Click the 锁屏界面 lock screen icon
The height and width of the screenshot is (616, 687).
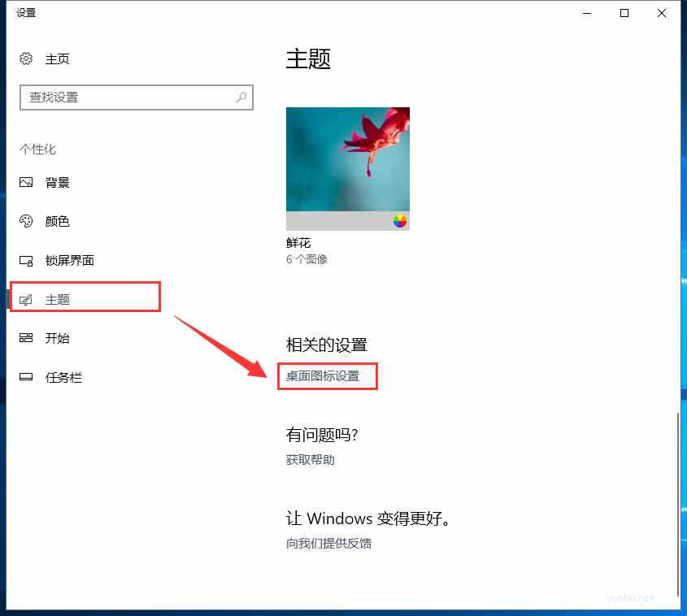tap(26, 260)
